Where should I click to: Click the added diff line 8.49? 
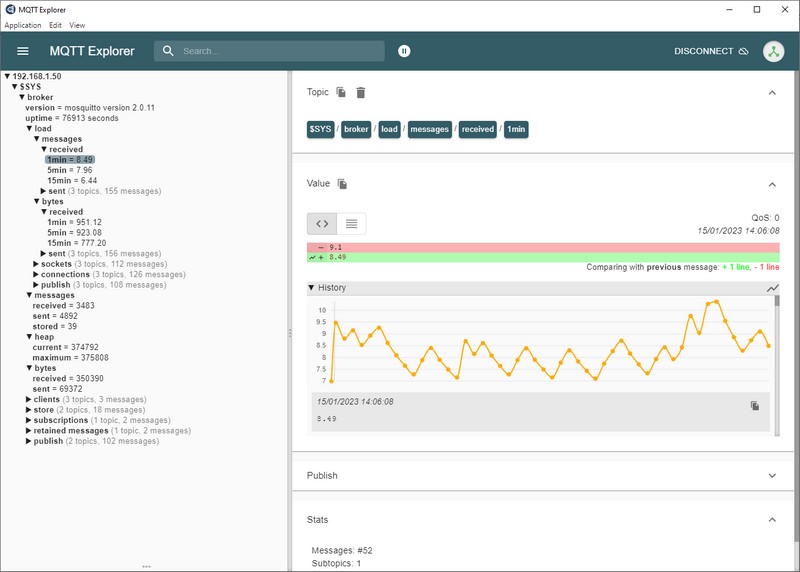click(543, 257)
